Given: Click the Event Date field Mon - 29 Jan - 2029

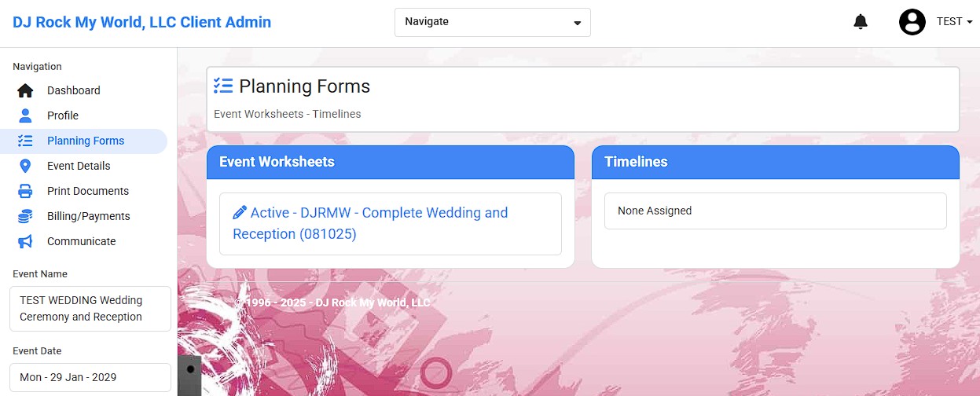Looking at the screenshot, I should point(90,377).
